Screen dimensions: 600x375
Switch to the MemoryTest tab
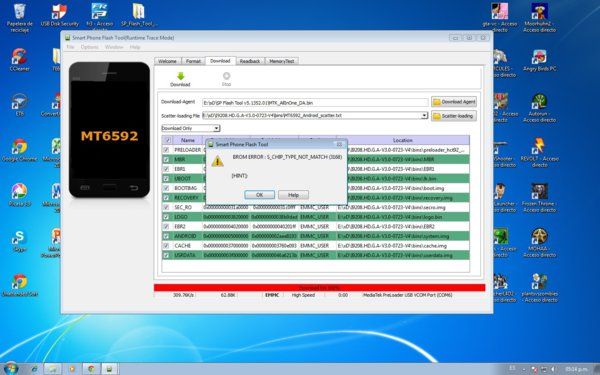pos(282,61)
